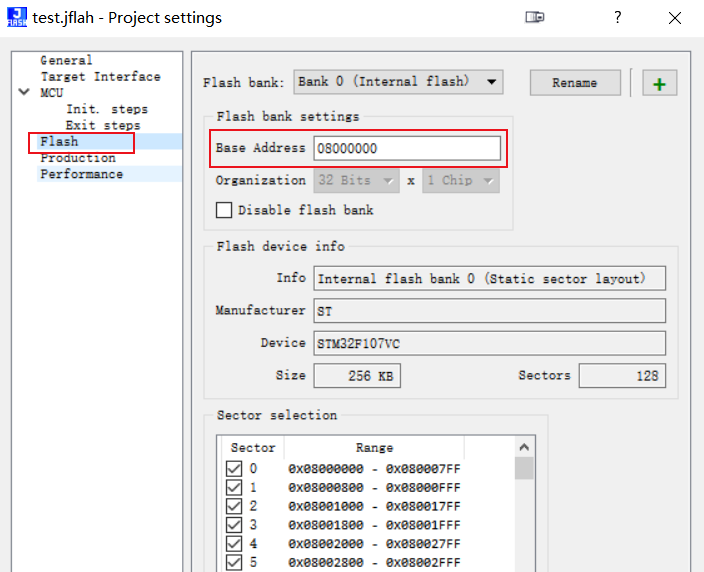Click the Info field showing Internal flash bank 0

(489, 278)
